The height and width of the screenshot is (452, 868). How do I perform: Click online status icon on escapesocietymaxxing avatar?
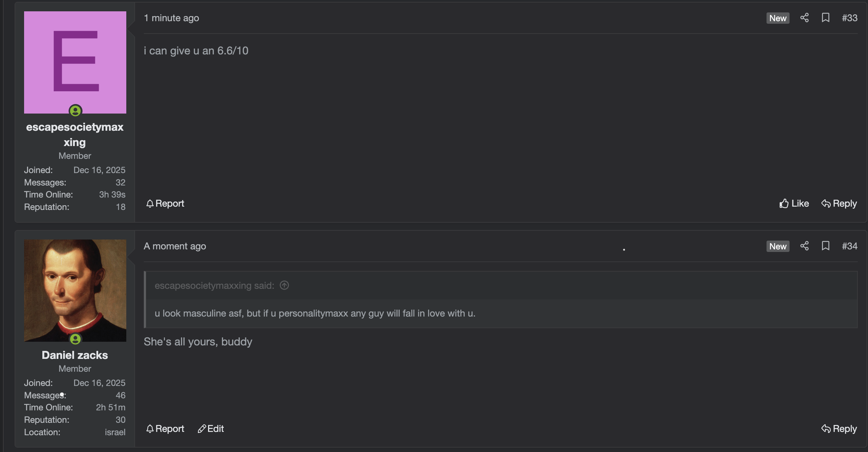click(76, 111)
